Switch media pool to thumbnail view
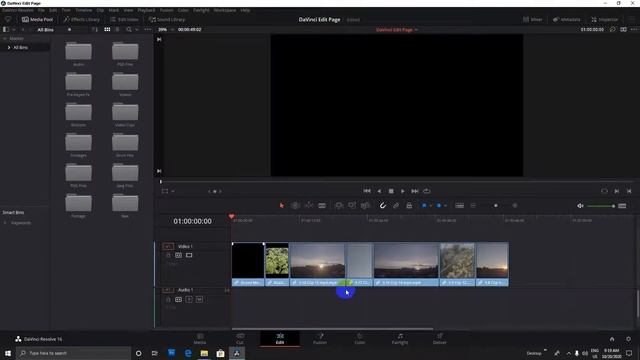Screen dimensions: 640x360 [107, 29]
